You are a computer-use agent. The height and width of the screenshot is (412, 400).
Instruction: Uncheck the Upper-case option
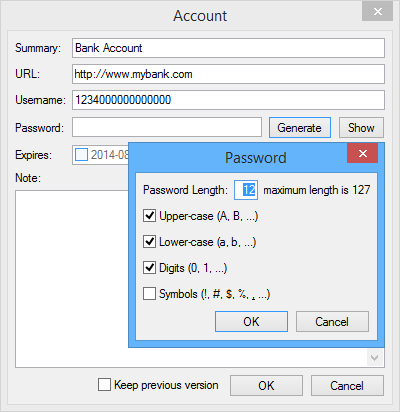click(x=149, y=216)
